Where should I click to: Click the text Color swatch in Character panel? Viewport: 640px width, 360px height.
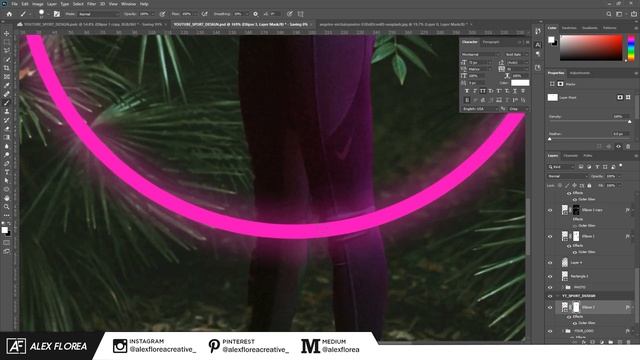(520, 83)
